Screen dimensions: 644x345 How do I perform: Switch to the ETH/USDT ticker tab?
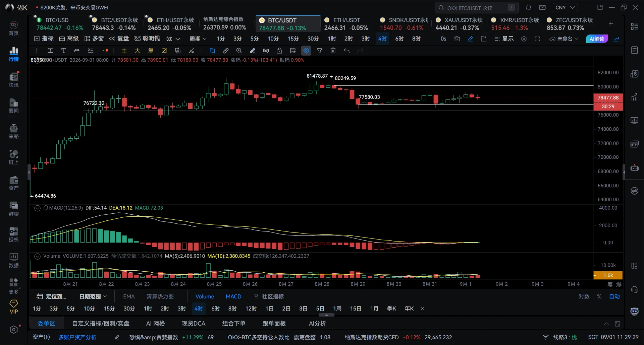(346, 24)
